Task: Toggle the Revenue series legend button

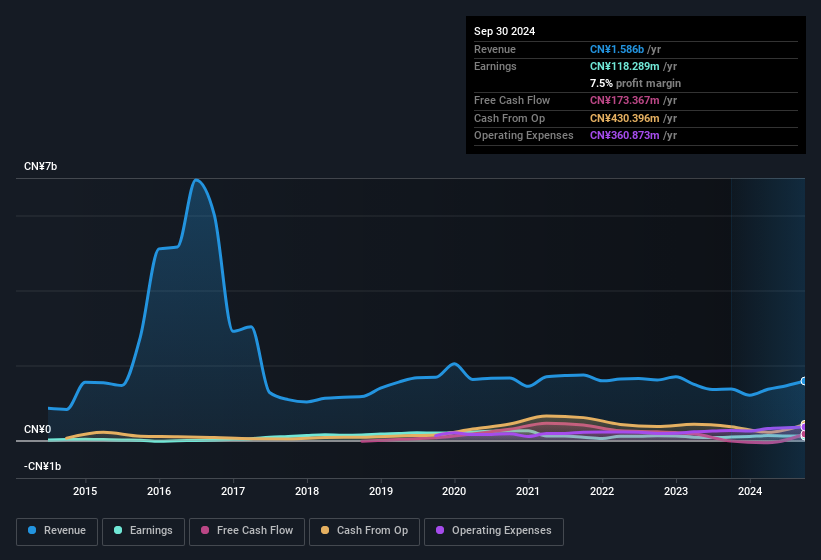Action: pyautogui.click(x=57, y=531)
